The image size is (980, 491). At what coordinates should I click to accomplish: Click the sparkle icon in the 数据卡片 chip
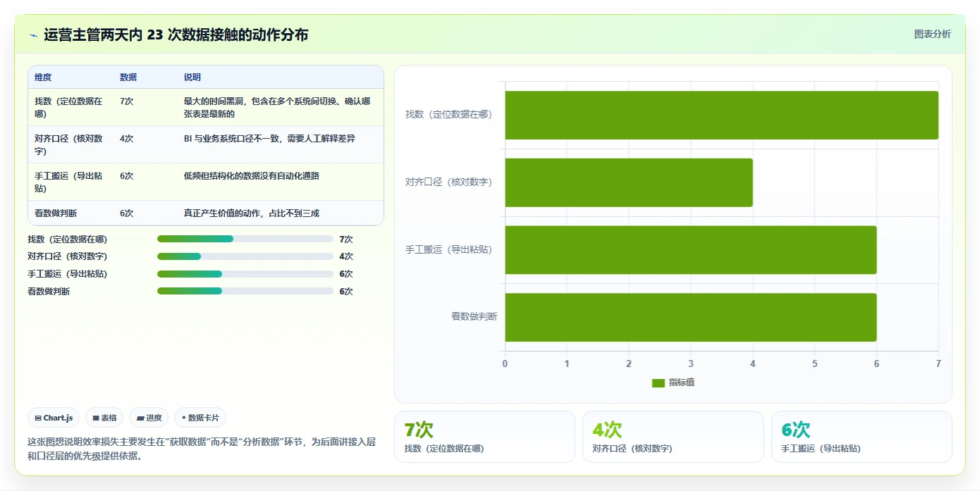[x=183, y=418]
